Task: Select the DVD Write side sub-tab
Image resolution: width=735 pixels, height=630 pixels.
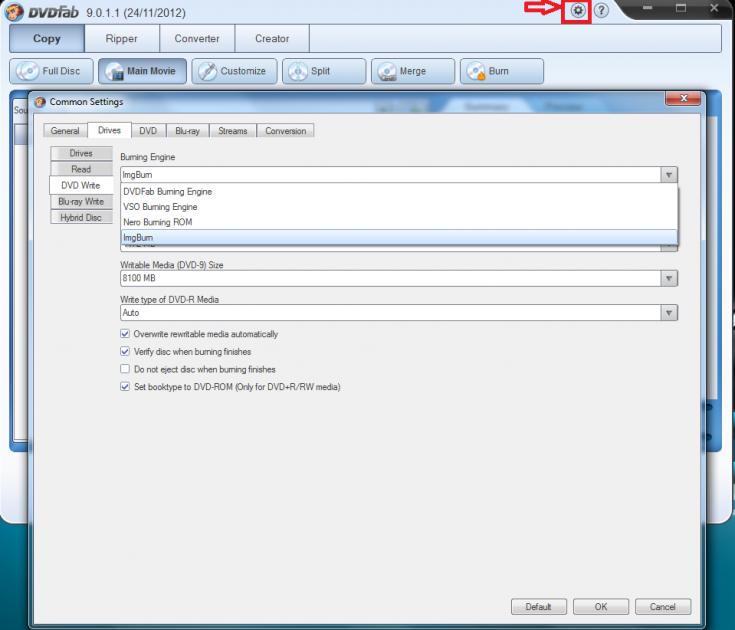Action: [81, 185]
